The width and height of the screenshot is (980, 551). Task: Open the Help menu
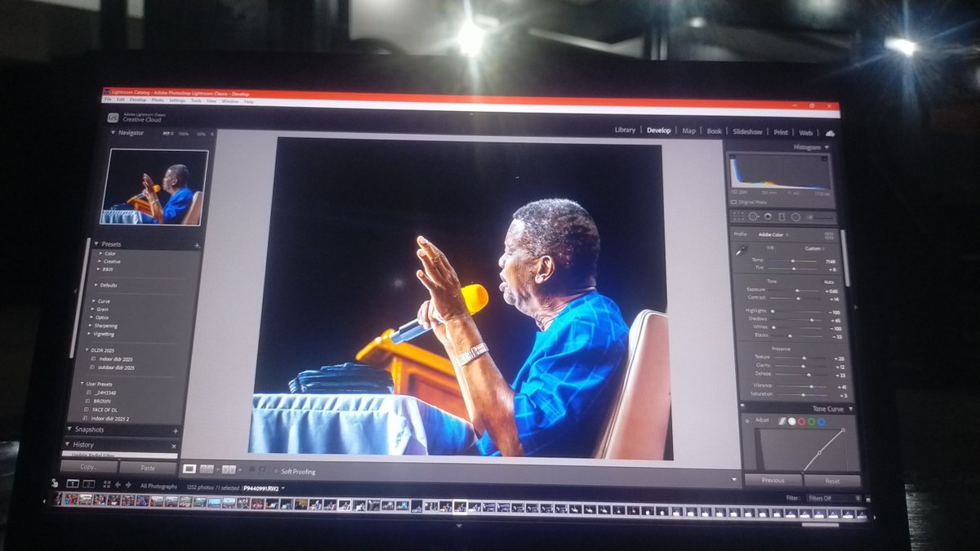[249, 101]
